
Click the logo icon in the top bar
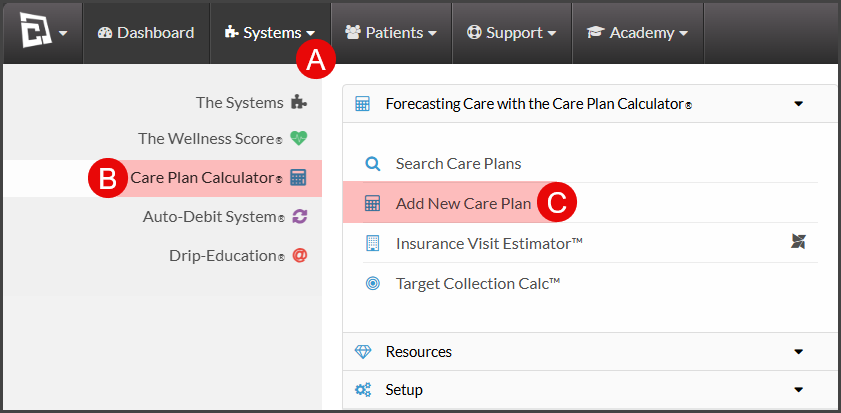click(x=36, y=30)
